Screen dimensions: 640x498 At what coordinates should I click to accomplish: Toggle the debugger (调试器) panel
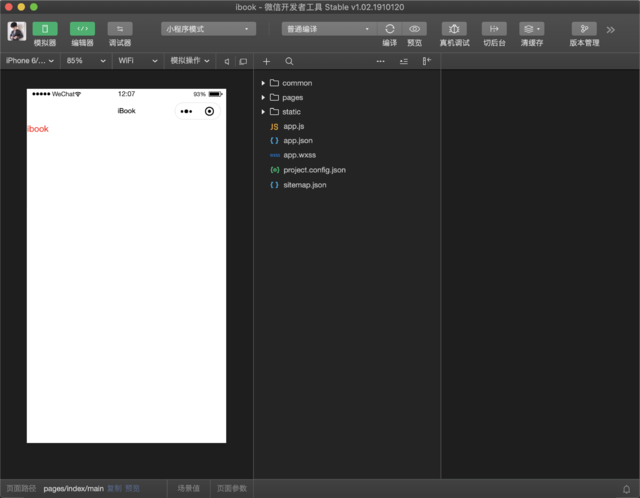pos(120,29)
